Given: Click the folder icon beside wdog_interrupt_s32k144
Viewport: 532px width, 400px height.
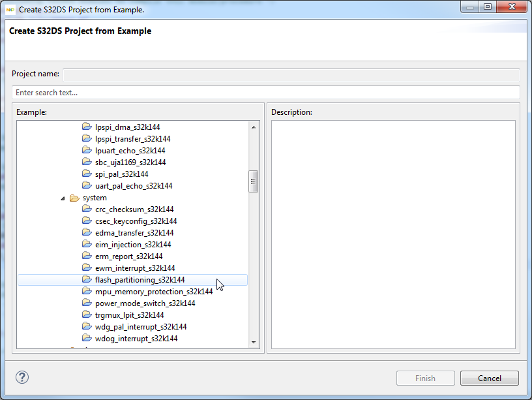Looking at the screenshot, I should (x=87, y=339).
